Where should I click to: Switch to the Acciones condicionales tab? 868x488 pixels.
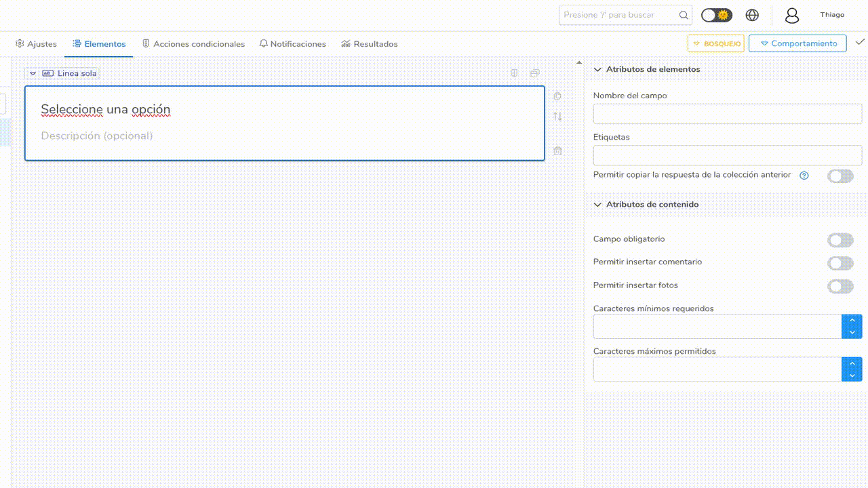pyautogui.click(x=193, y=44)
